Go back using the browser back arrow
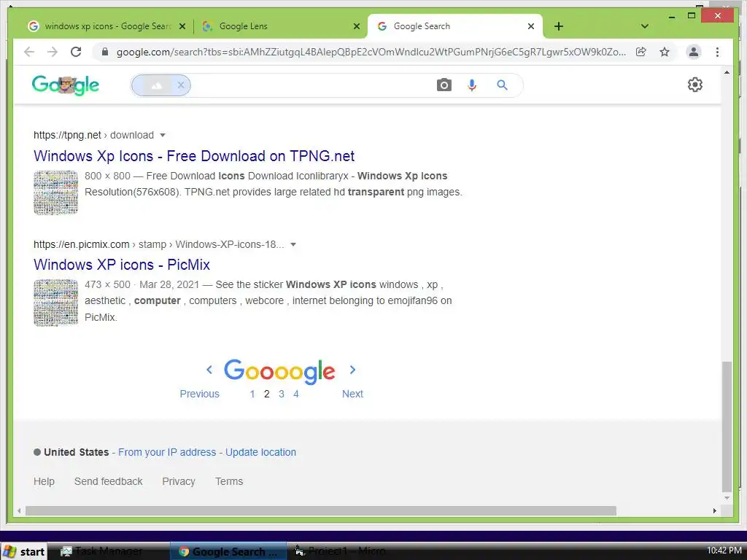 [29, 52]
